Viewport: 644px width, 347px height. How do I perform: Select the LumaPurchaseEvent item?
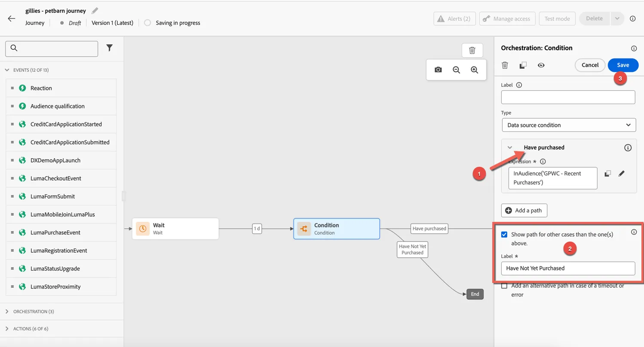click(61, 233)
